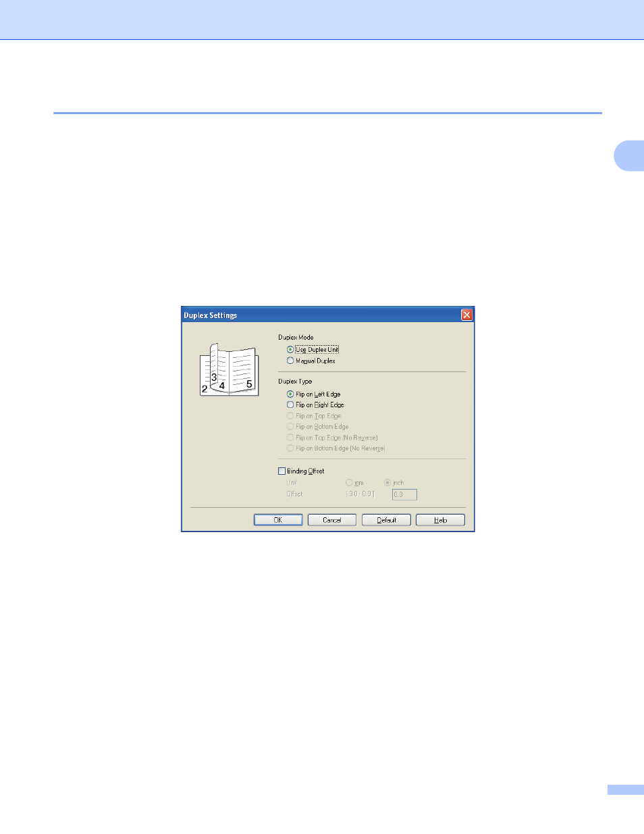The height and width of the screenshot is (834, 644).
Task: Restore settings with the Default button
Action: [386, 520]
